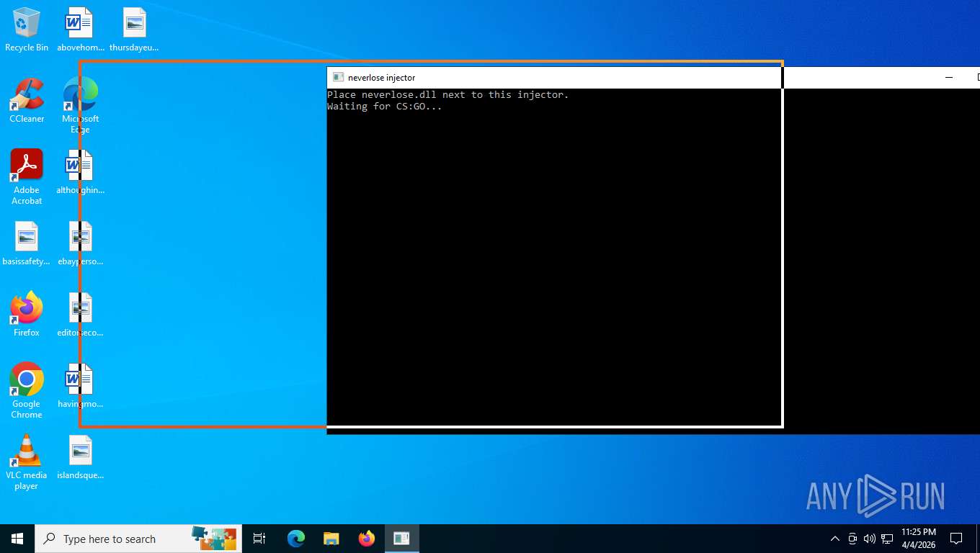Open the Microsoft Edge desktop shortcut
Image resolution: width=980 pixels, height=553 pixels.
point(80,106)
